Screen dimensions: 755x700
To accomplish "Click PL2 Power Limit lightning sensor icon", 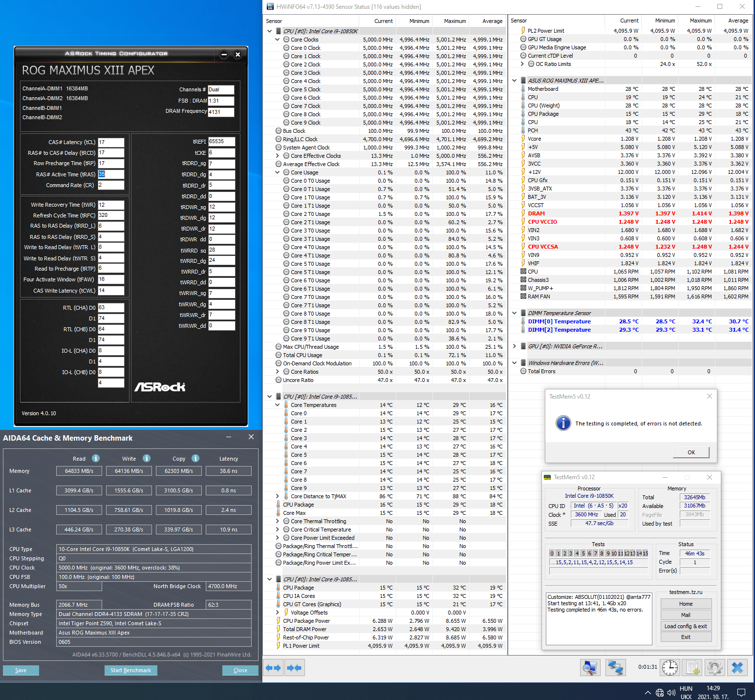I will [x=523, y=31].
